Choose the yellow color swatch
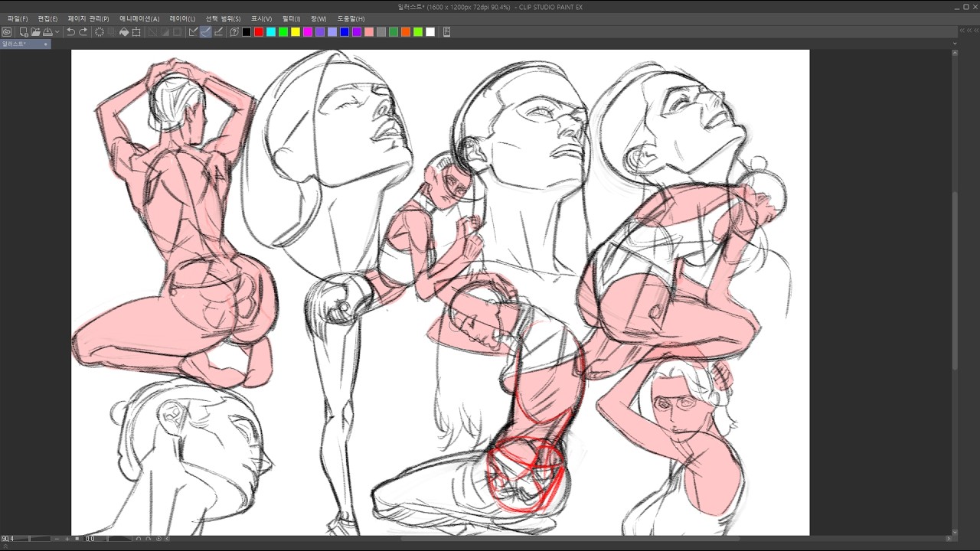This screenshot has height=551, width=980. [296, 32]
